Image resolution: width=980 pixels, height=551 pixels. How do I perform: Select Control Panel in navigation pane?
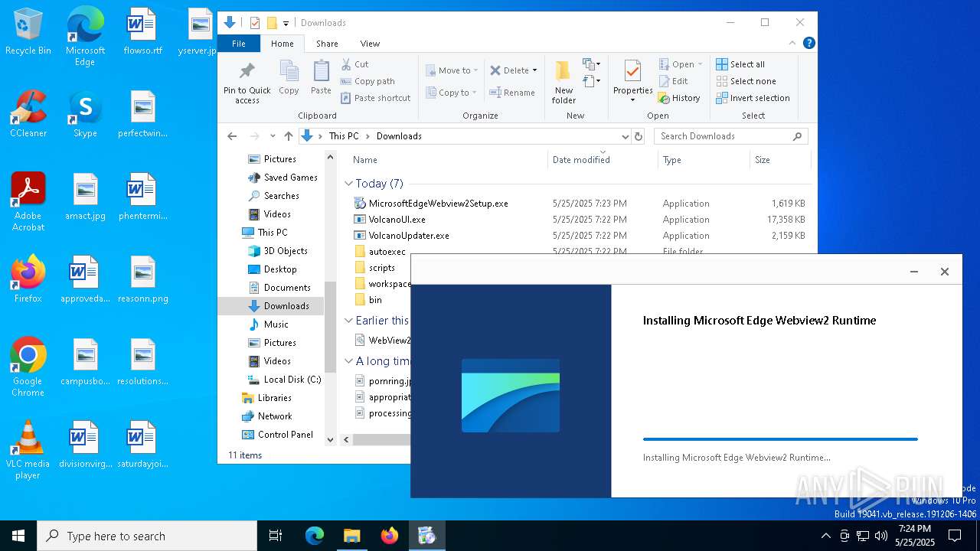click(278, 435)
